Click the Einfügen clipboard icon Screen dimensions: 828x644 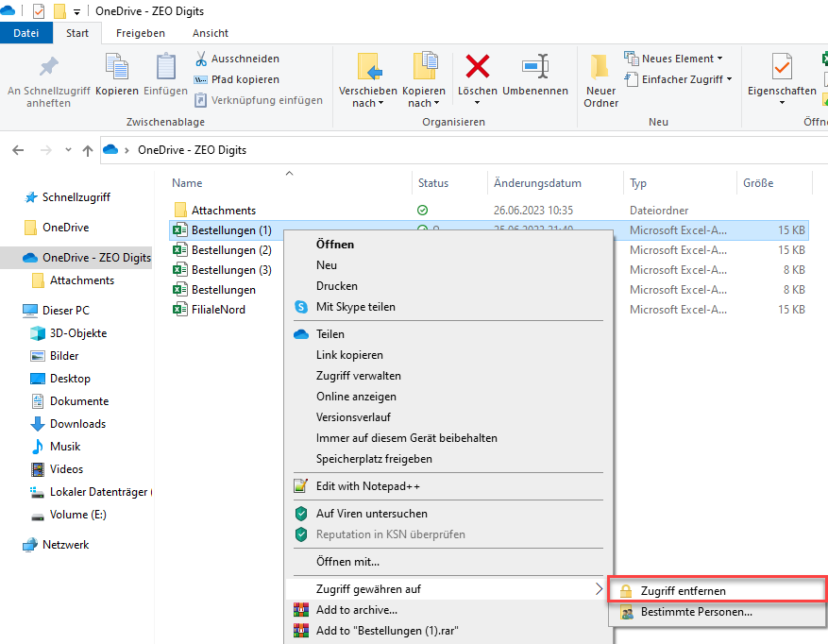pyautogui.click(x=166, y=66)
